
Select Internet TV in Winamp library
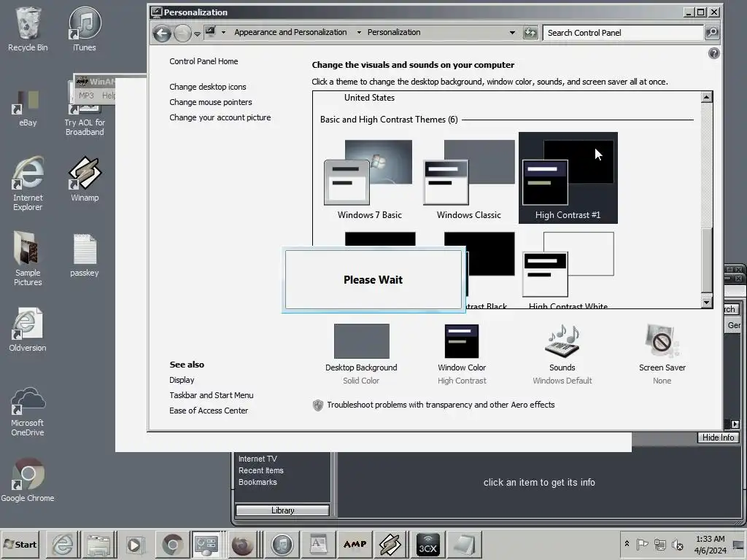point(258,459)
